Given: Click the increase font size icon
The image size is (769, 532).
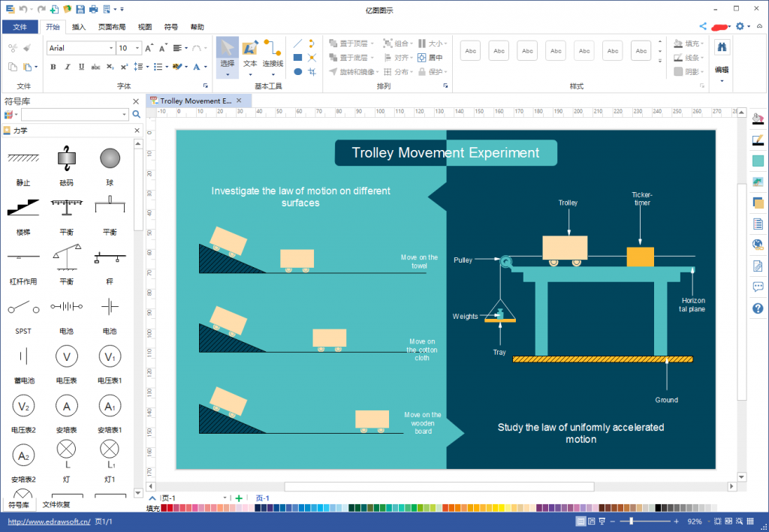Looking at the screenshot, I should pos(149,48).
